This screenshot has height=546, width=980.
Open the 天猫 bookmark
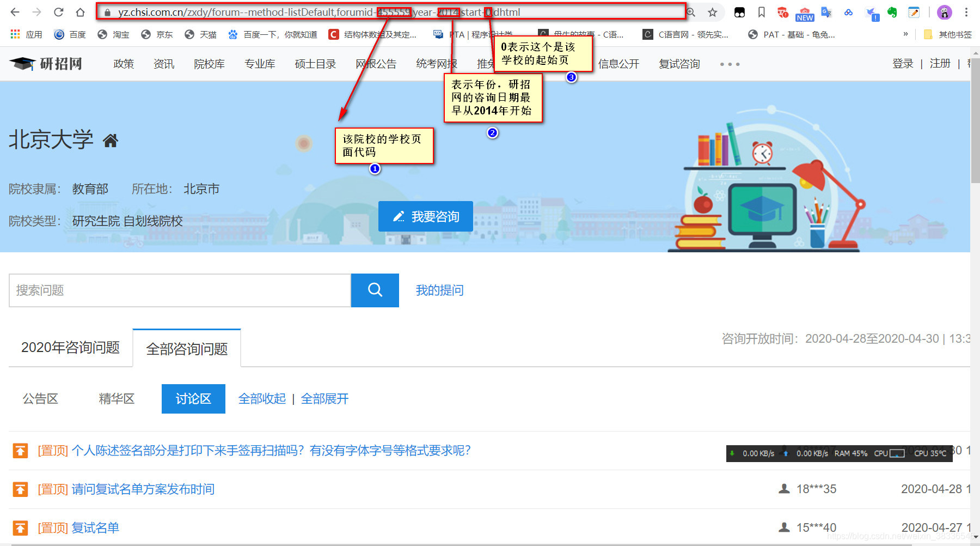tap(200, 34)
